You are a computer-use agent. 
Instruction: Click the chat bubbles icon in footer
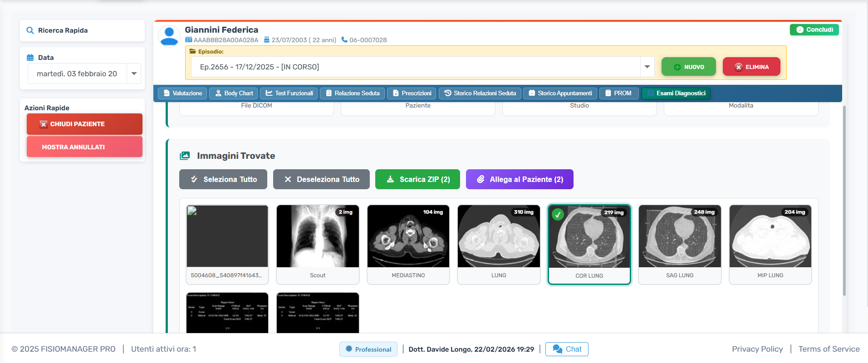(x=557, y=349)
